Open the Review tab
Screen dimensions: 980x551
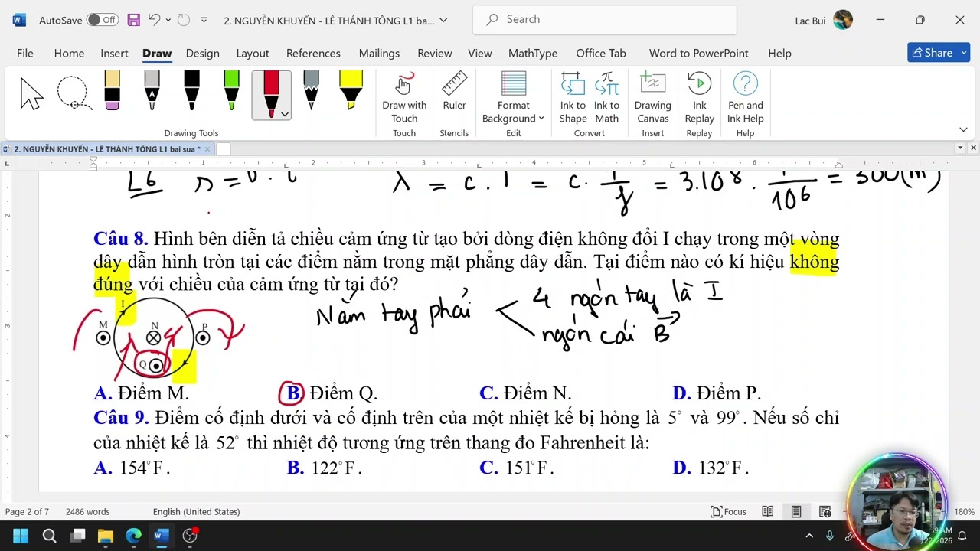pos(435,53)
